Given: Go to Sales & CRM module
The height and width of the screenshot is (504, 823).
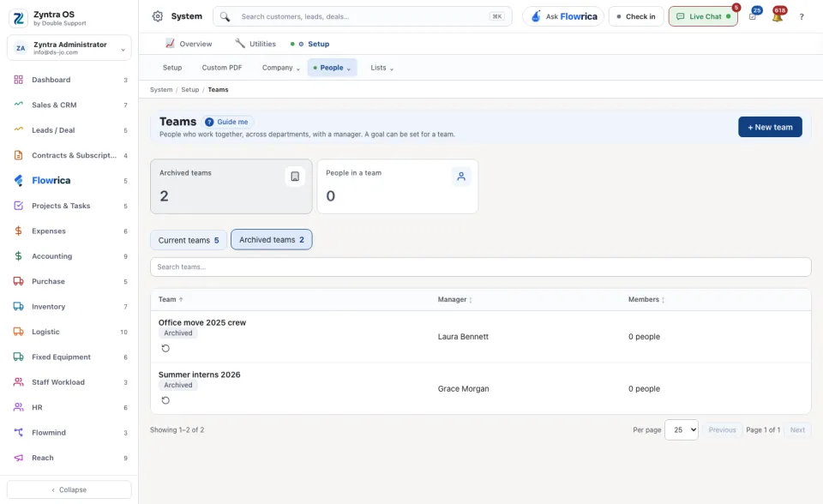Looking at the screenshot, I should [69, 105].
